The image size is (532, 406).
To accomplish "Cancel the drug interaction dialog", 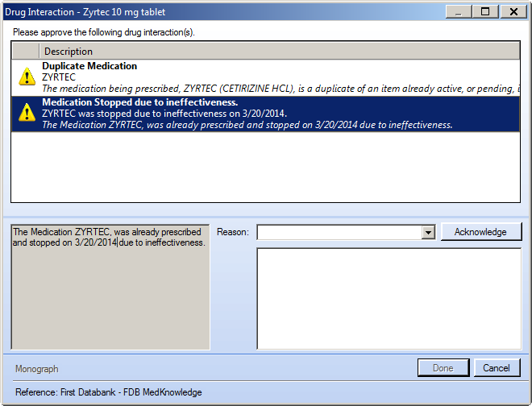I will 497,368.
